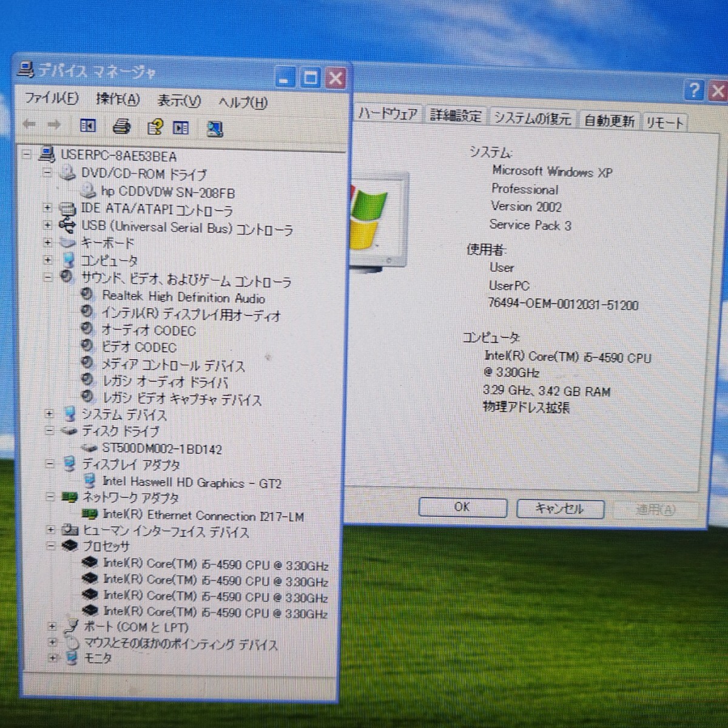The width and height of the screenshot is (728, 728).
Task: Switch to the システムの復元 tab
Action: pos(532,118)
